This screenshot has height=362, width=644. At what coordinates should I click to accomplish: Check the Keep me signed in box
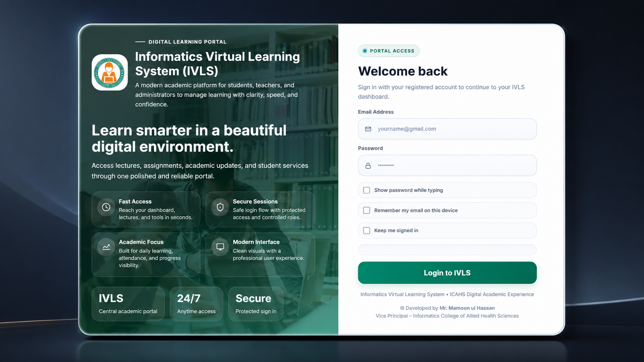pos(367,230)
